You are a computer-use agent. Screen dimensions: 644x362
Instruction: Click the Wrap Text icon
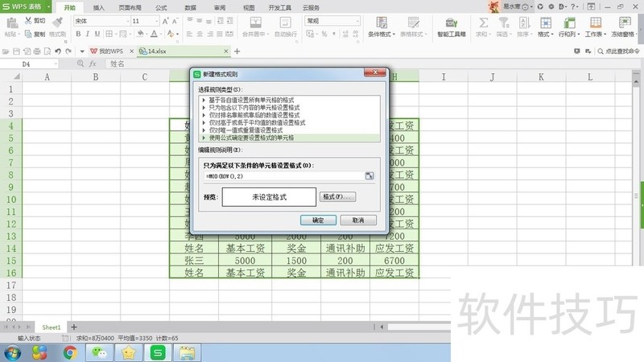coord(285,23)
